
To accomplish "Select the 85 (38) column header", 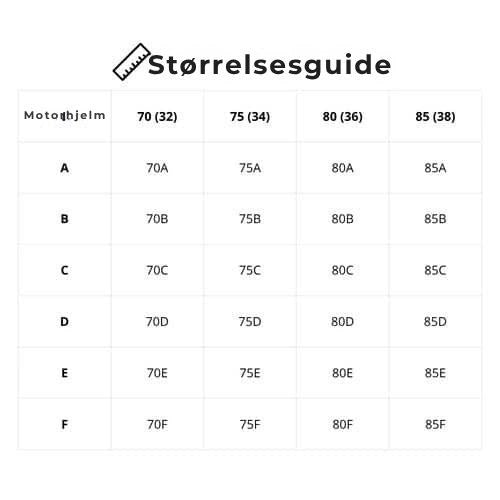I will (435, 117).
